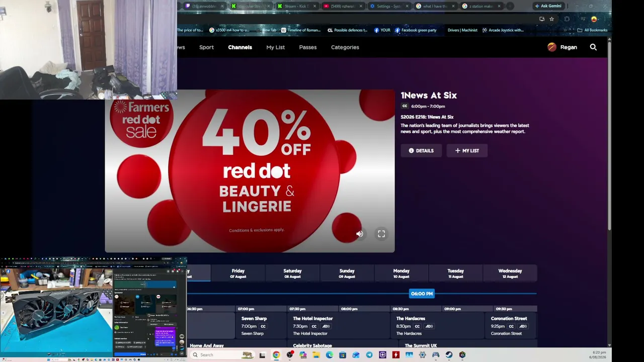Mute the video player volume

point(359,234)
